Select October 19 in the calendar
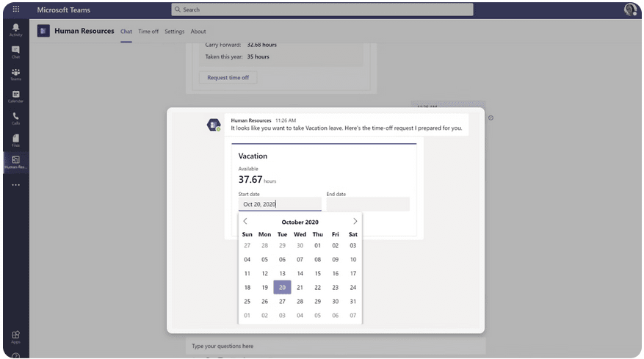Image resolution: width=644 pixels, height=359 pixels. tap(264, 288)
